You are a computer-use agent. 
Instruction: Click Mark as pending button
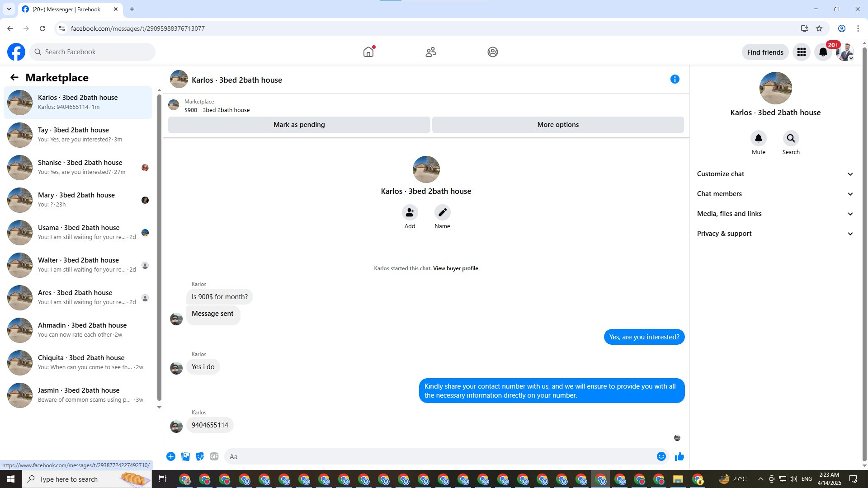coord(299,125)
